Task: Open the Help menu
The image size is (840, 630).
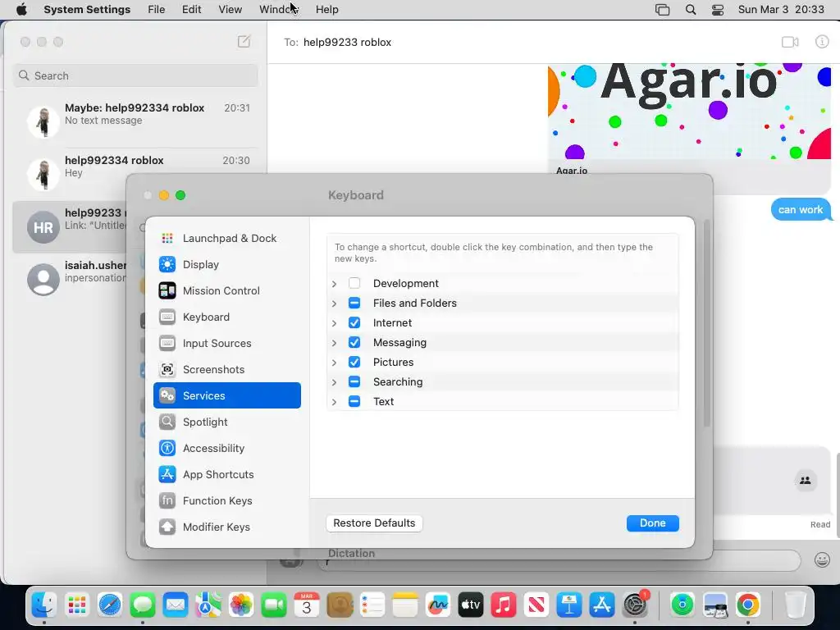Action: pyautogui.click(x=326, y=10)
